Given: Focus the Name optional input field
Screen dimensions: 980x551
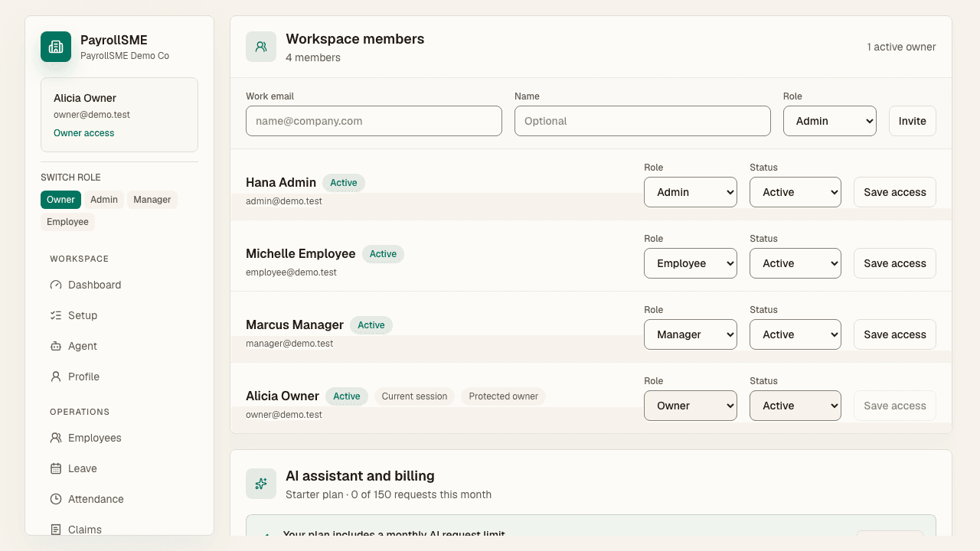Looking at the screenshot, I should 642,121.
